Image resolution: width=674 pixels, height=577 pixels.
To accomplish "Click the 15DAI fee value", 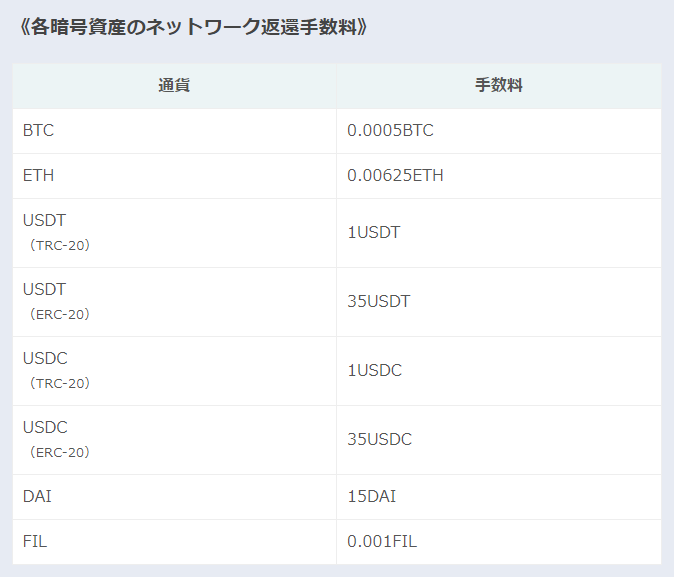I will pyautogui.click(x=371, y=497).
